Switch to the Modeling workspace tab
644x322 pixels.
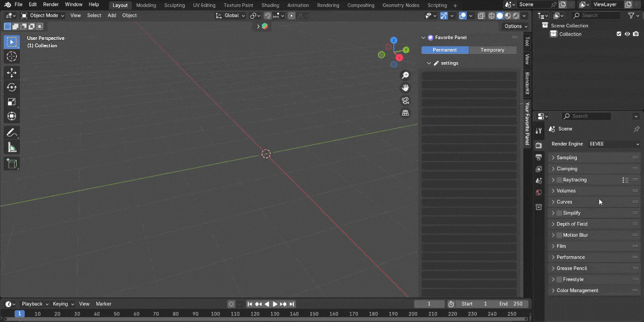coord(146,6)
